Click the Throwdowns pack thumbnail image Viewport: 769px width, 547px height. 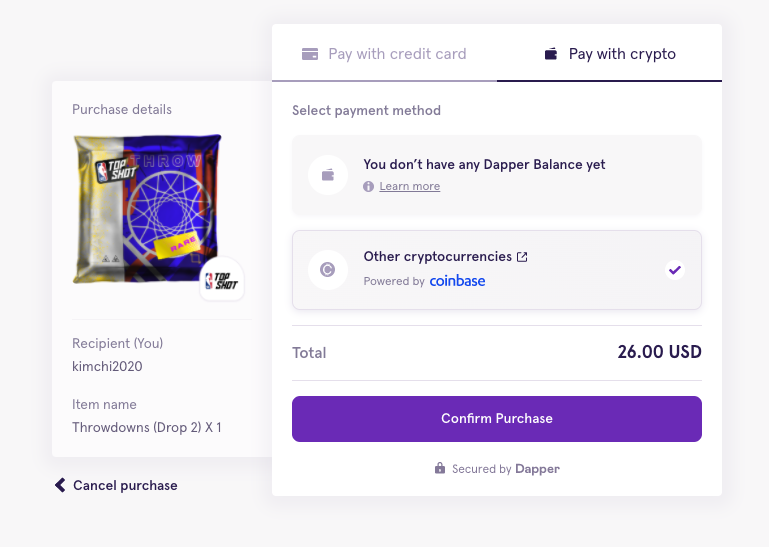coord(147,208)
